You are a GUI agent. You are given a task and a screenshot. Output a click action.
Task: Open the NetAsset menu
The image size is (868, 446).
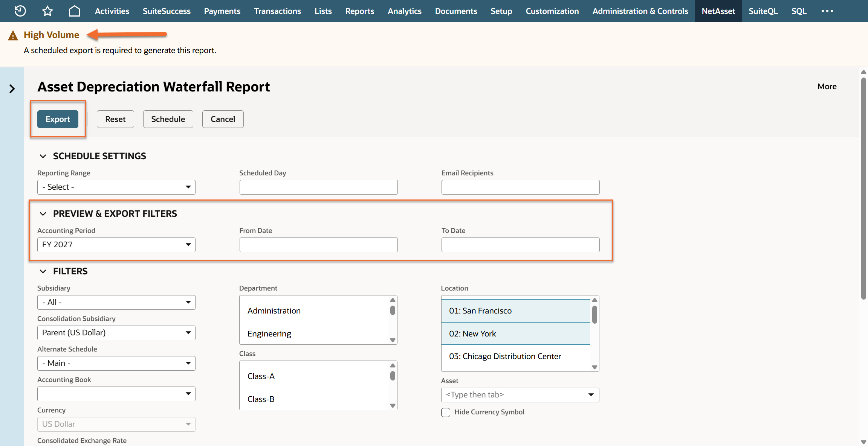coord(718,11)
